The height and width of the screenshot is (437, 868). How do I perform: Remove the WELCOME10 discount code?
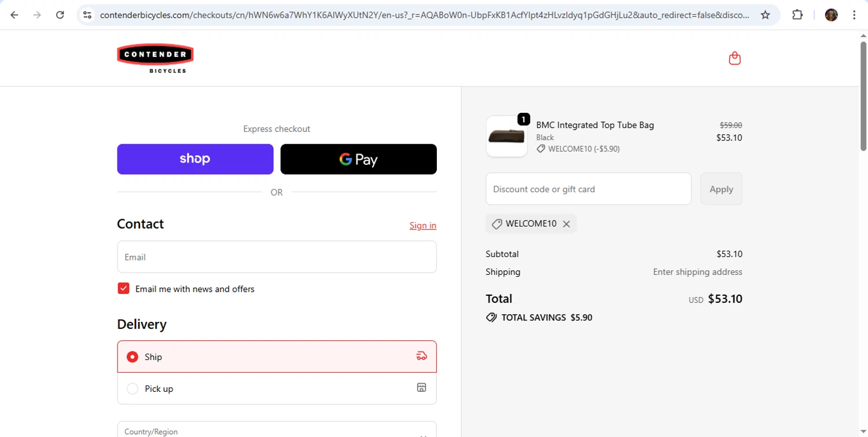567,224
